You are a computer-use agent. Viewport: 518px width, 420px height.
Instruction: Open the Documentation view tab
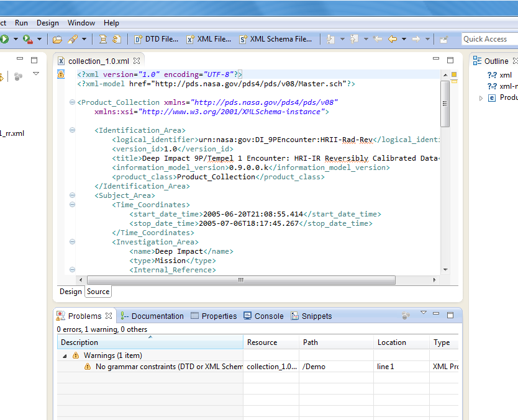click(x=152, y=316)
